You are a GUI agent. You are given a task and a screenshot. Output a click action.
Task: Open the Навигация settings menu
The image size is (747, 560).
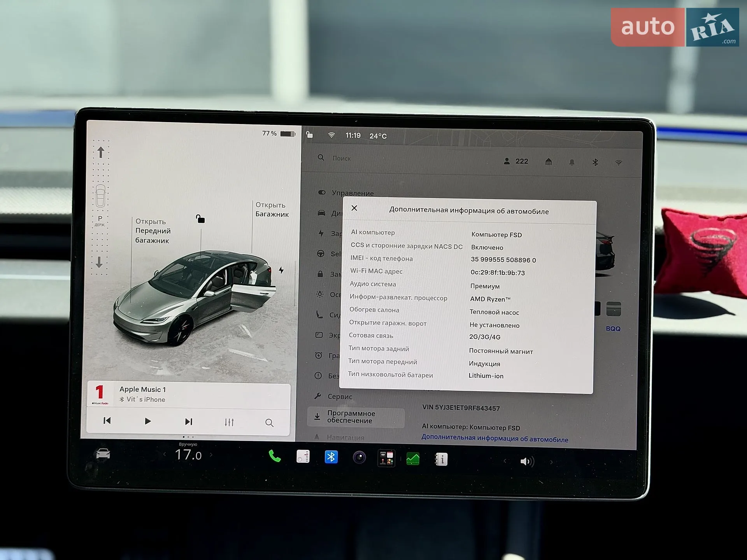tap(339, 437)
